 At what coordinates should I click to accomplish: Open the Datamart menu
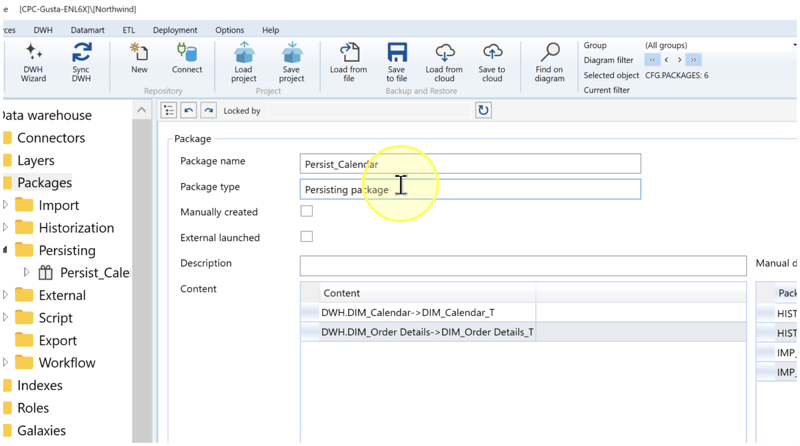coord(87,30)
